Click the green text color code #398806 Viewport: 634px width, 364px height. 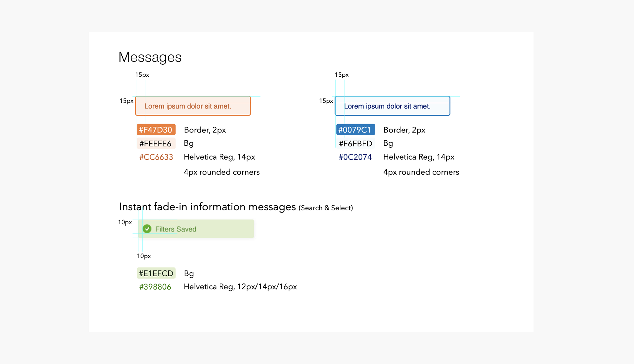155,287
